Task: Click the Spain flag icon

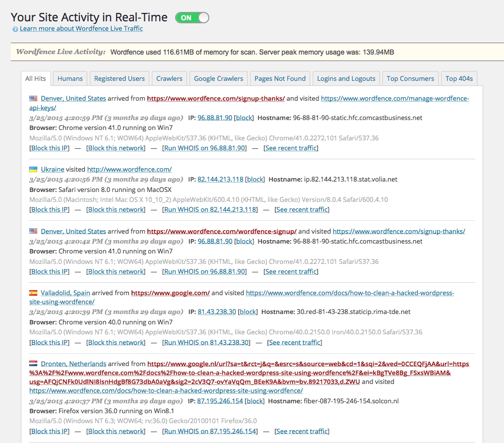Action: point(33,293)
